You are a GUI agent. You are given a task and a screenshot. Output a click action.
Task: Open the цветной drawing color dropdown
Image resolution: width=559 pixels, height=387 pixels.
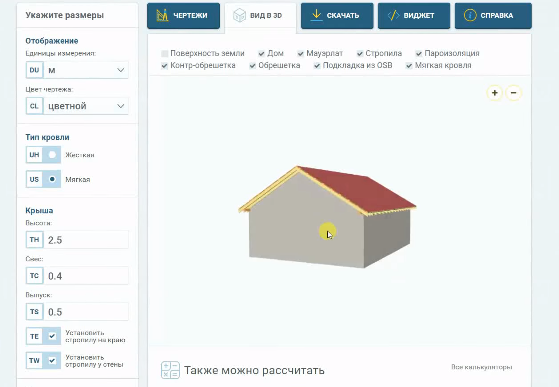[86, 106]
